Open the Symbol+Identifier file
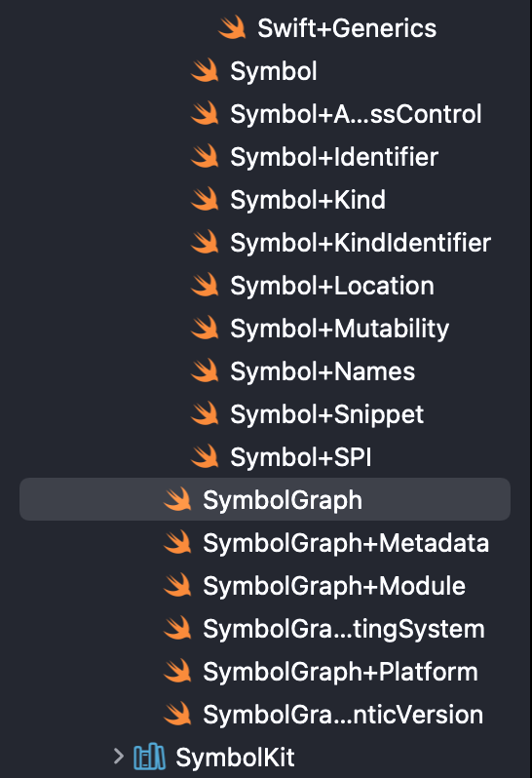 (334, 157)
